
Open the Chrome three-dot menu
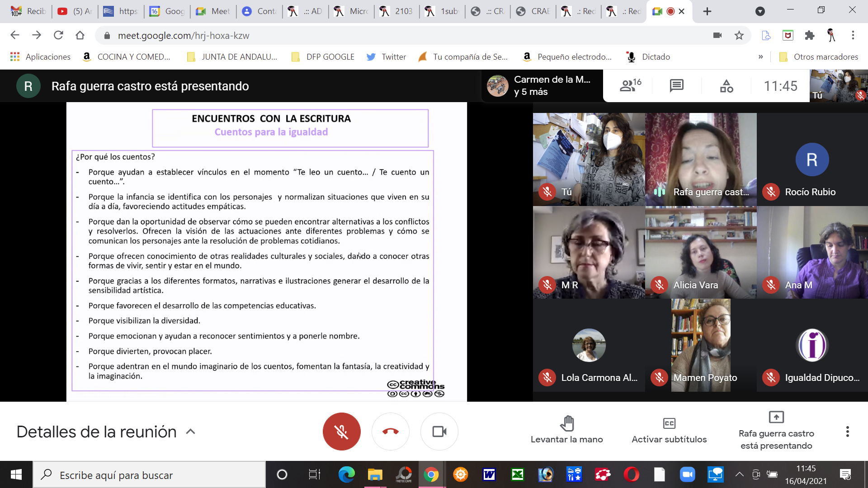[853, 35]
